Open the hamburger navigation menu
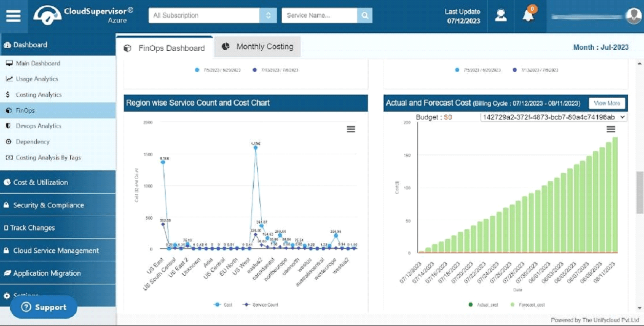The image size is (644, 326). tap(14, 16)
